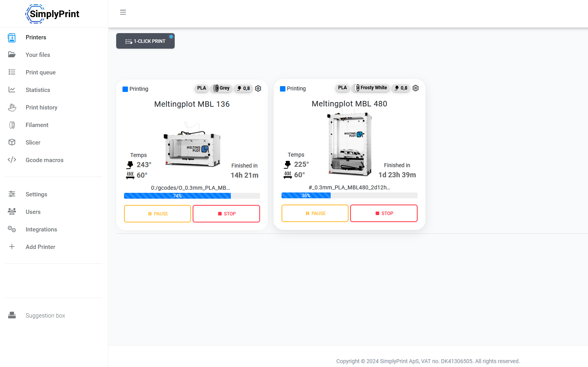Open settings gear on Meltingplot MBL 480
Screen dimensions: 588x367
coord(416,88)
